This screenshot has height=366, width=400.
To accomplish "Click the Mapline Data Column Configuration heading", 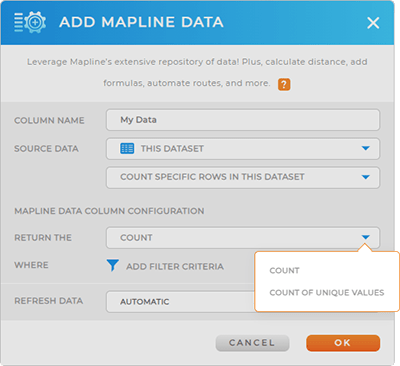I will click(x=109, y=211).
